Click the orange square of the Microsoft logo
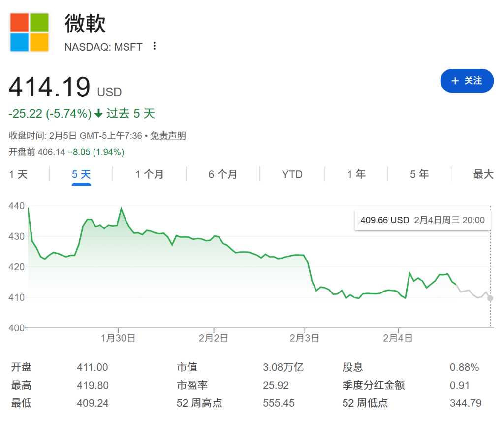Screen dimensions: 504x422 click(x=38, y=41)
